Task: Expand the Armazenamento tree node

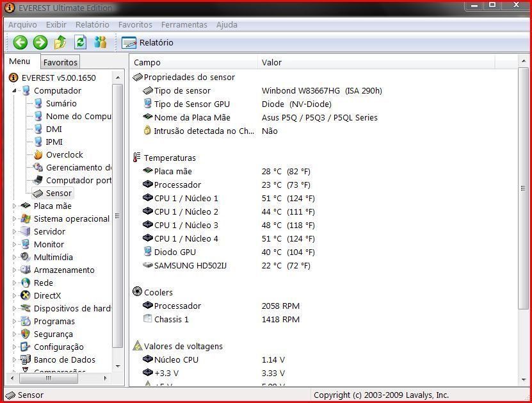Action: (14, 270)
